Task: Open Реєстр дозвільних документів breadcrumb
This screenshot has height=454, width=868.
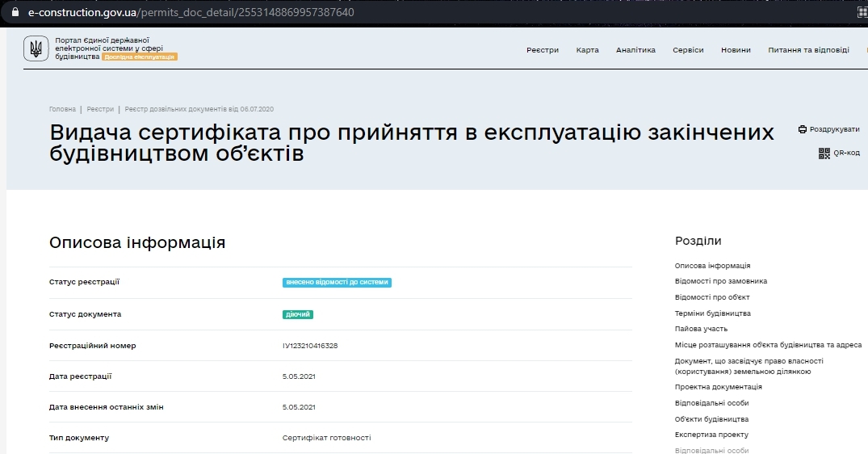Action: pos(199,109)
